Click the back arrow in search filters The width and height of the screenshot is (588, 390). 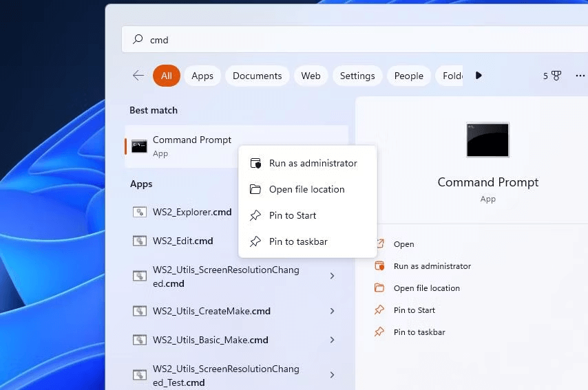(138, 76)
